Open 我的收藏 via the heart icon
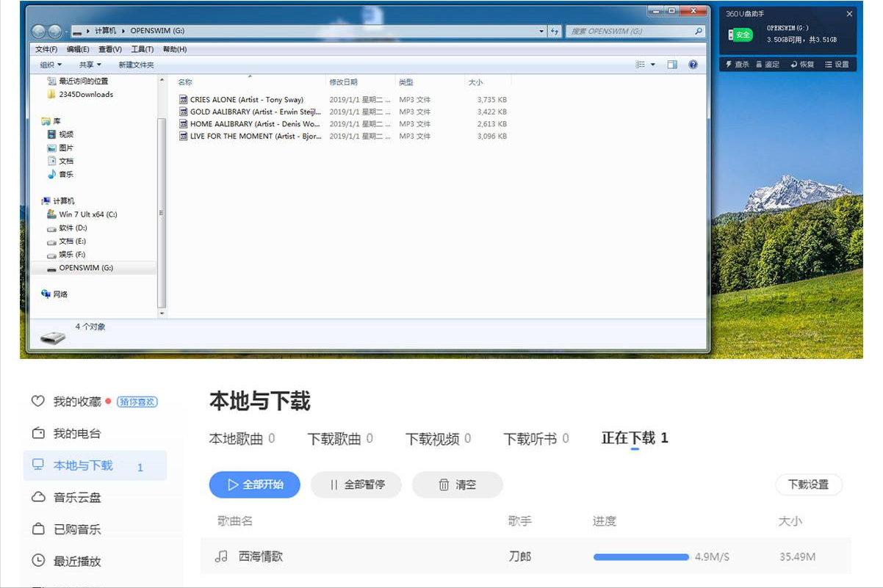Screen dimensions: 883x588 (x=36, y=401)
